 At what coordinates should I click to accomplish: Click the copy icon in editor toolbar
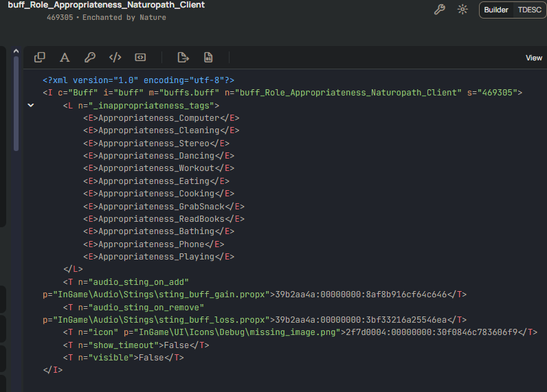40,58
